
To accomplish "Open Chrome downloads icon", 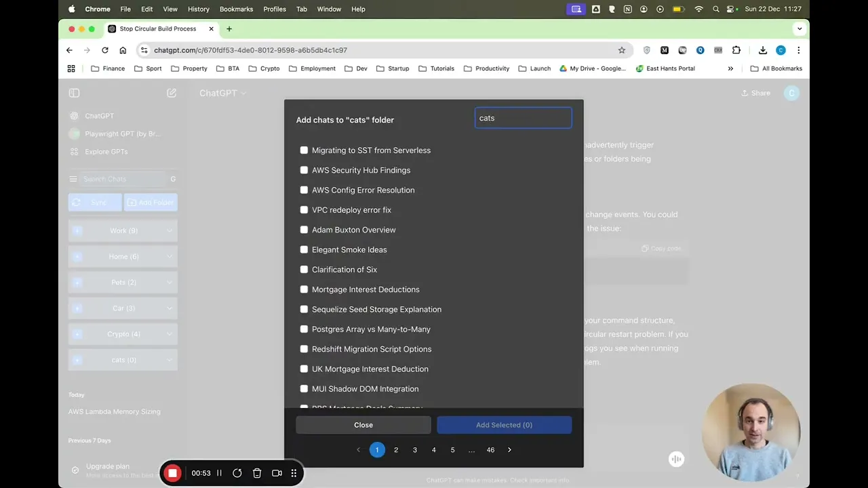I will (763, 50).
